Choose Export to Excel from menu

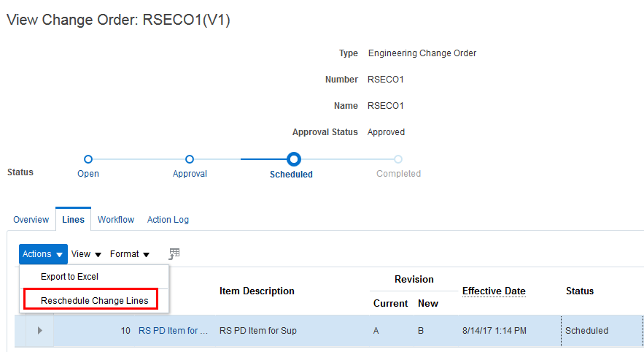pos(69,277)
